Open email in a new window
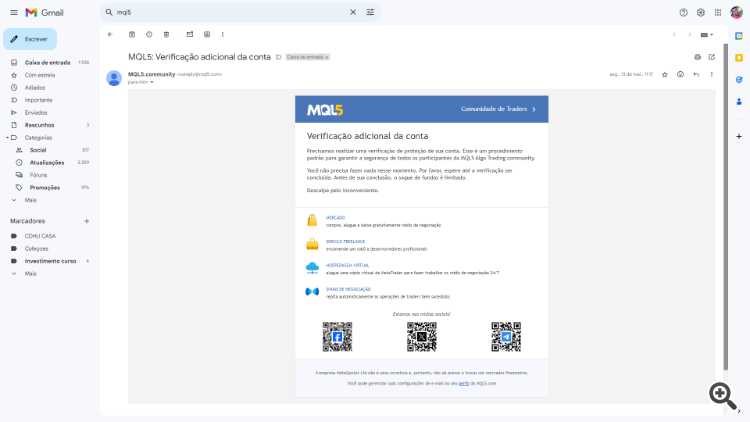This screenshot has height=422, width=750. coord(712,57)
